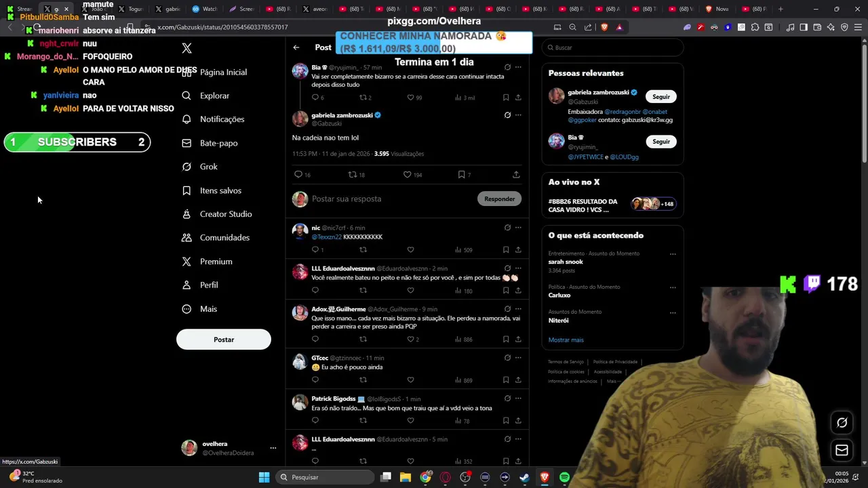The height and width of the screenshot is (488, 868).
Task: Share gabriela's main post
Action: click(x=516, y=175)
